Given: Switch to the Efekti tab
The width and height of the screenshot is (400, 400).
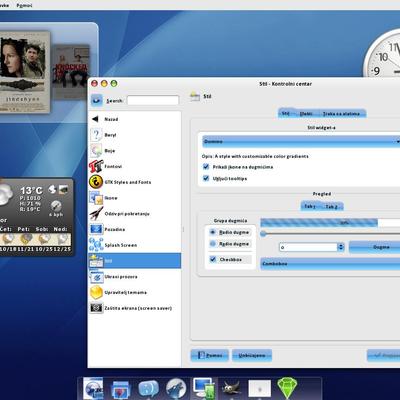Looking at the screenshot, I should pyautogui.click(x=306, y=114).
